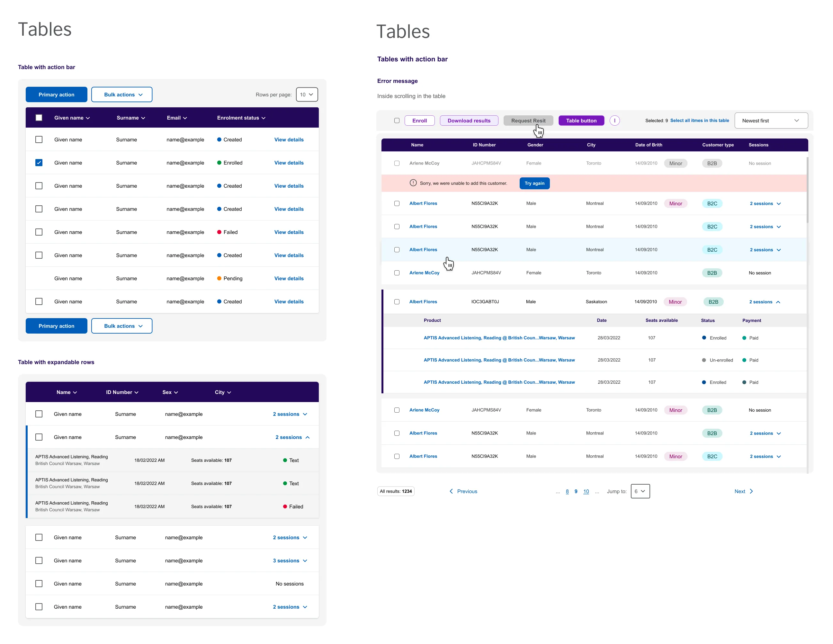
Task: Click the Next pagination arrow
Action: [743, 491]
